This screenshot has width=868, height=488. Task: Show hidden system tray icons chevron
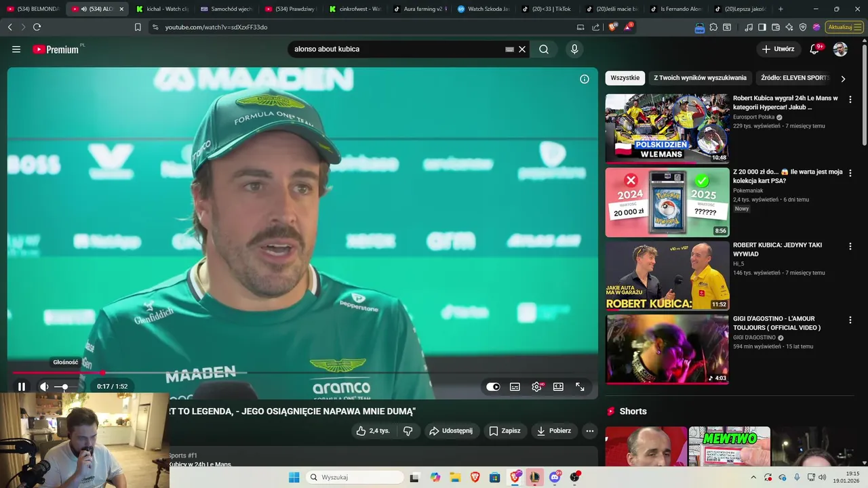tap(753, 477)
